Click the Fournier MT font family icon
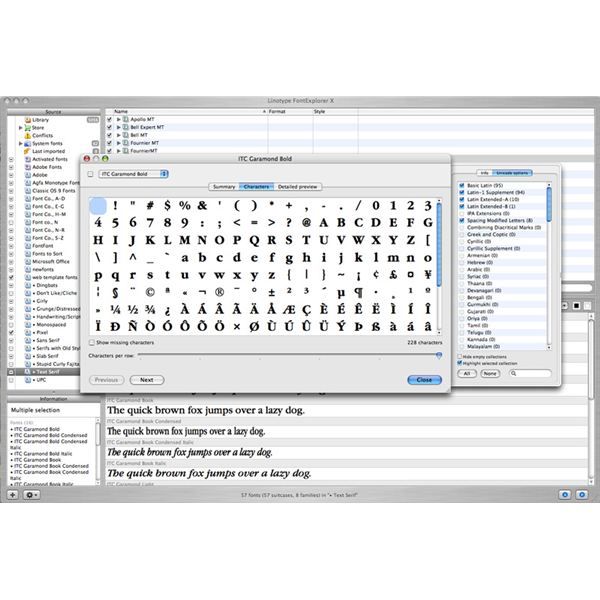The image size is (600, 600). coord(126,143)
